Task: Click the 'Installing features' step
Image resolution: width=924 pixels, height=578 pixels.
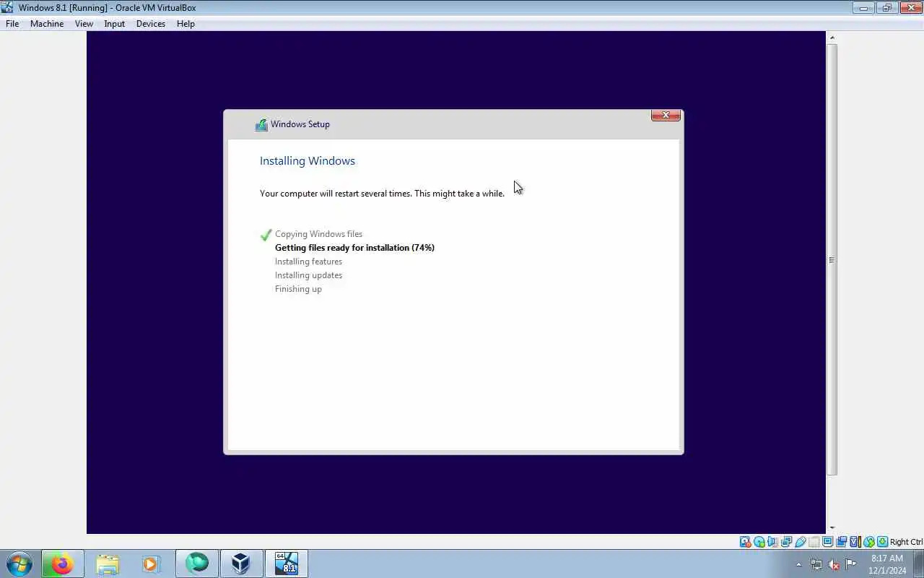Action: coord(308,262)
